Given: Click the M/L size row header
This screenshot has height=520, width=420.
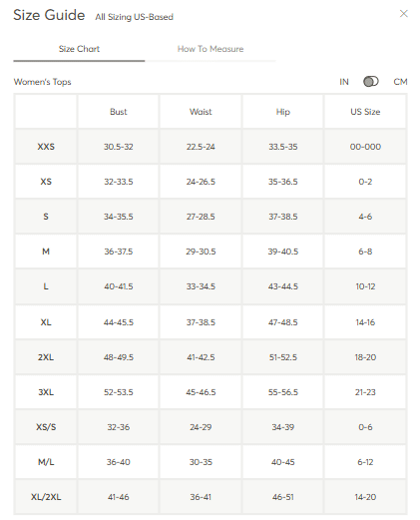Looking at the screenshot, I should [x=46, y=462].
